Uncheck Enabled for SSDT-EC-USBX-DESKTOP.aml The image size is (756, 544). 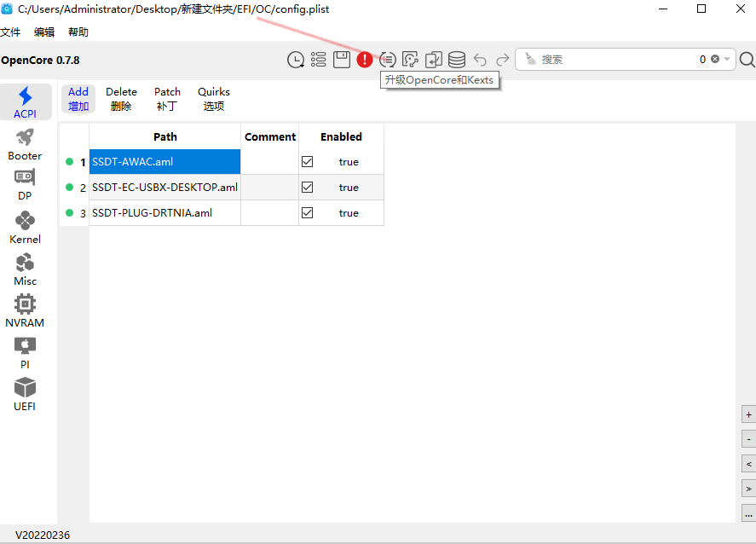[x=307, y=187]
